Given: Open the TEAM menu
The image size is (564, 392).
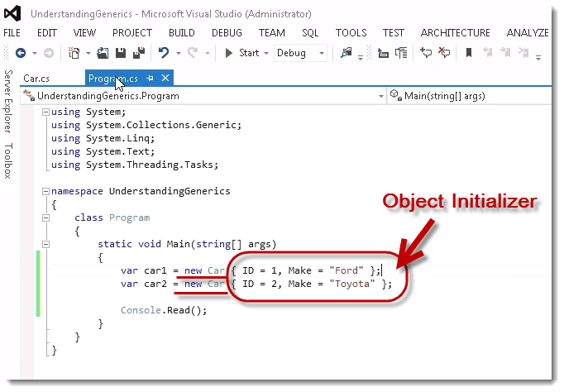Looking at the screenshot, I should click(271, 33).
